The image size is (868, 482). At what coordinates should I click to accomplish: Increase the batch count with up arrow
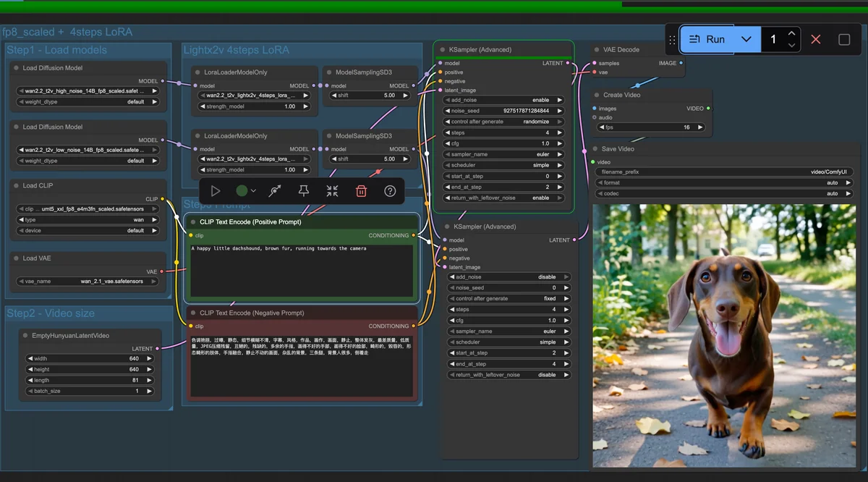pos(792,33)
